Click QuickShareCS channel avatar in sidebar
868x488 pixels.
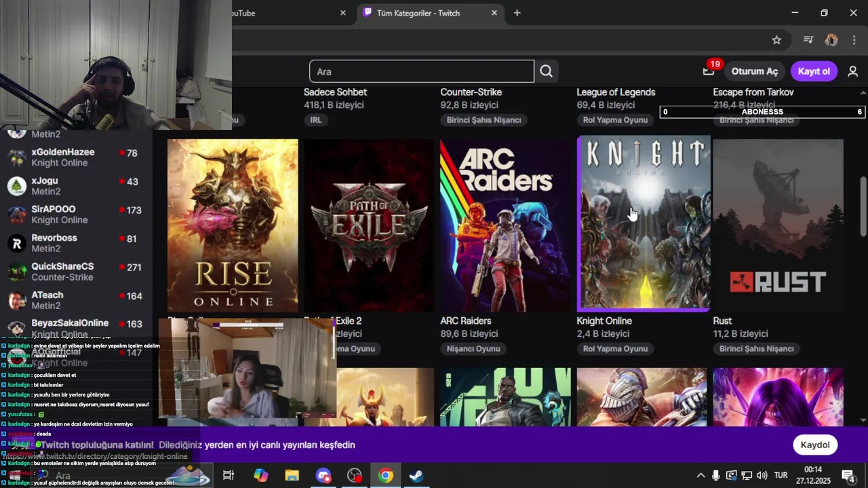point(17,271)
